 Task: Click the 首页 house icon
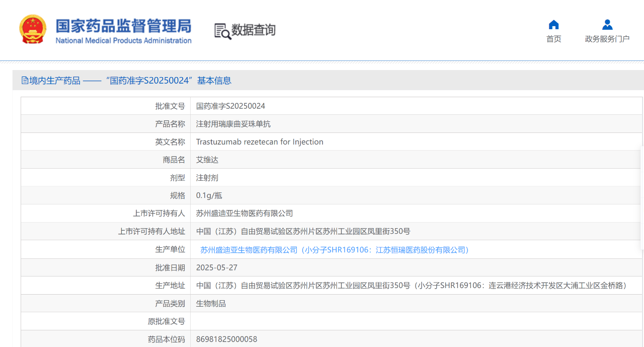pos(553,25)
